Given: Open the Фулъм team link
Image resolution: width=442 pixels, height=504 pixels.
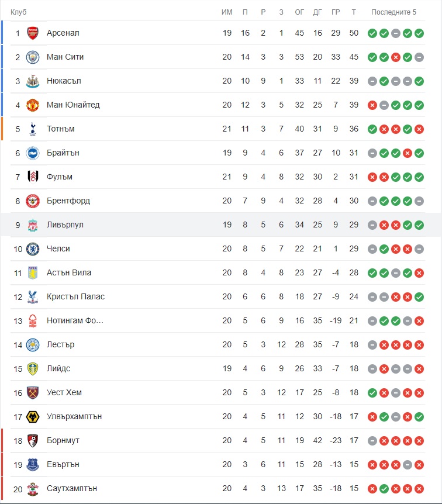Looking at the screenshot, I should (60, 177).
